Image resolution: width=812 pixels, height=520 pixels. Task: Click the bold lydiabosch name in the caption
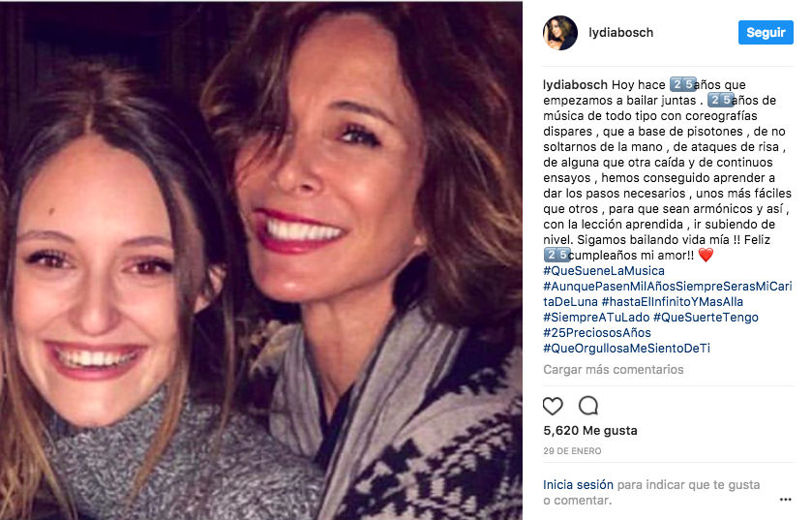tap(575, 85)
